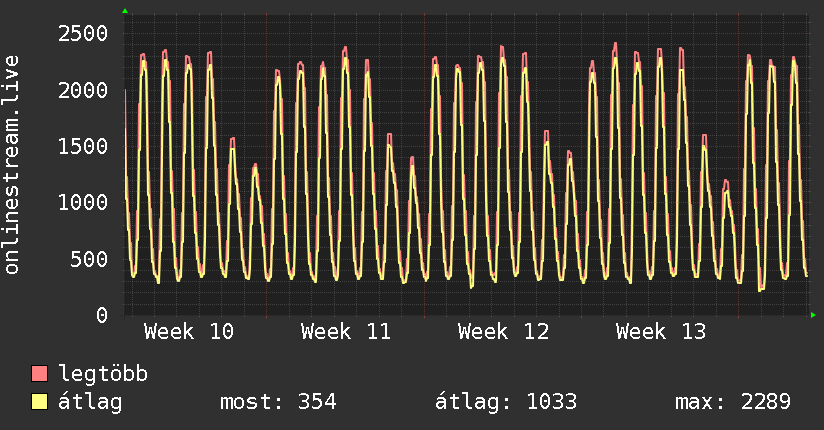Click the Week 10 axis label
The width and height of the screenshot is (824, 430).
click(189, 332)
